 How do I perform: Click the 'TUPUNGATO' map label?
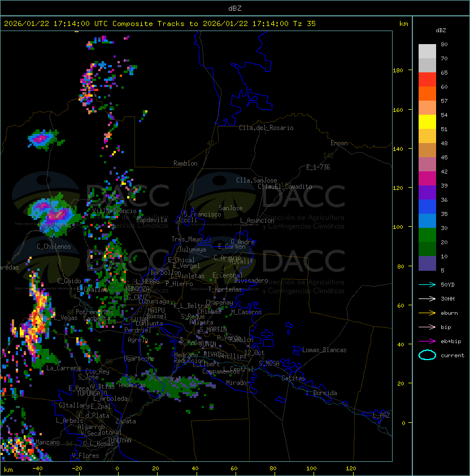click(92, 393)
